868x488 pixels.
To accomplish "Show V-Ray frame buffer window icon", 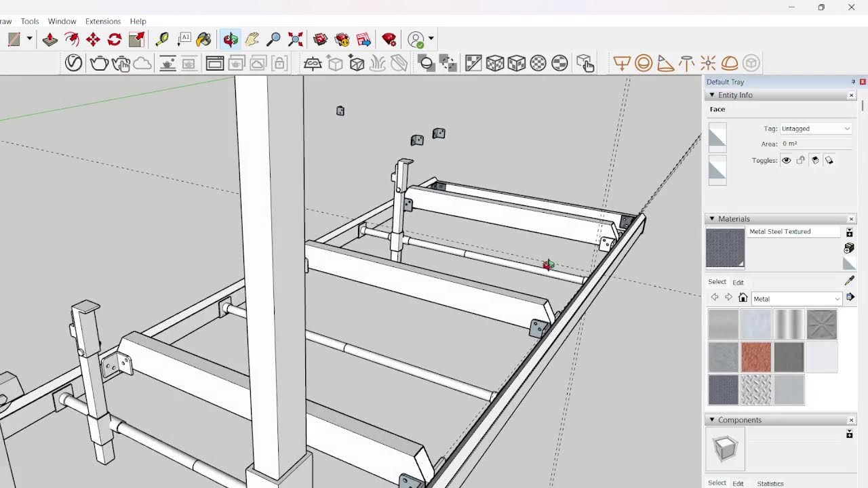I will pos(215,64).
